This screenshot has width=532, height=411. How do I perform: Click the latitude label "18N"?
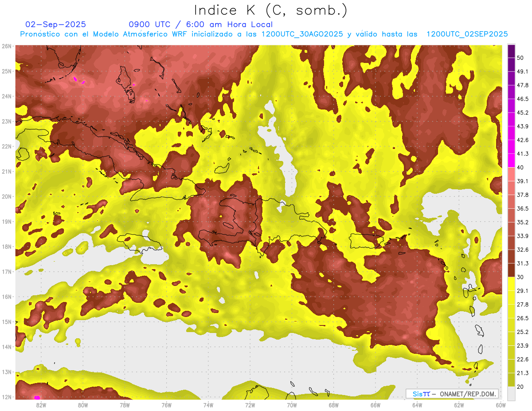click(7, 247)
